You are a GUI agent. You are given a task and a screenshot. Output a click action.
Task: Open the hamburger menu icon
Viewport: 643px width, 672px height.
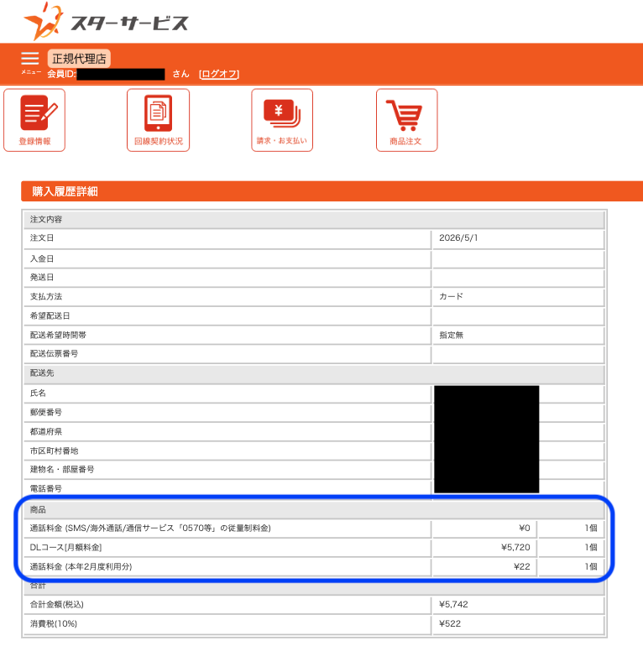30,58
